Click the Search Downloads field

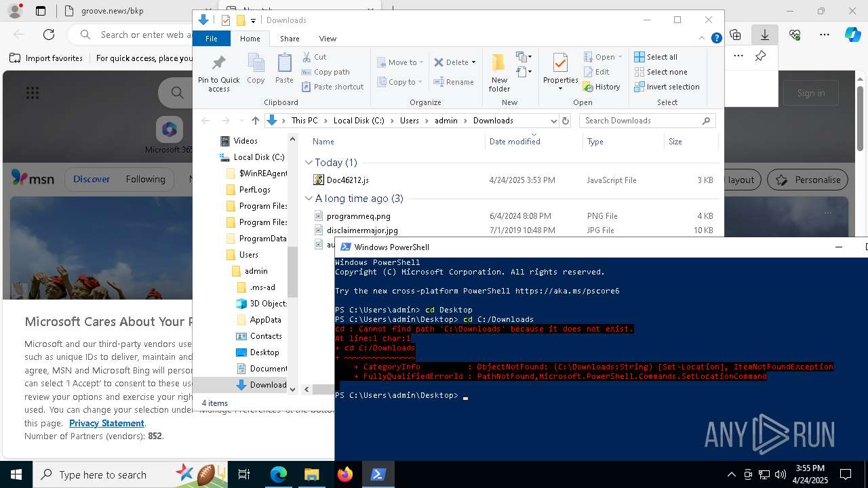tap(647, 121)
